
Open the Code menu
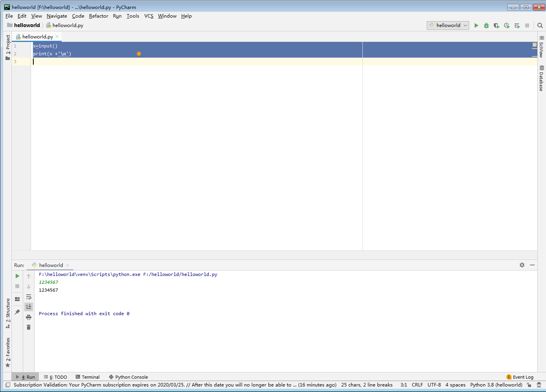[x=78, y=16]
